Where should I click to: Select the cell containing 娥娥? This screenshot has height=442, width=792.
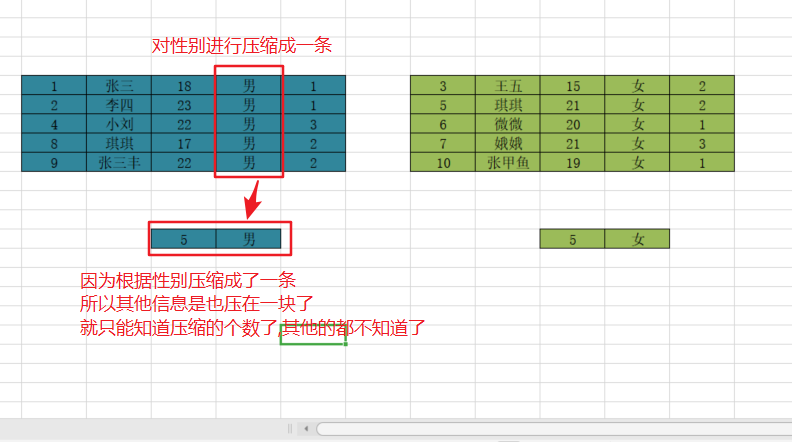[x=508, y=143]
